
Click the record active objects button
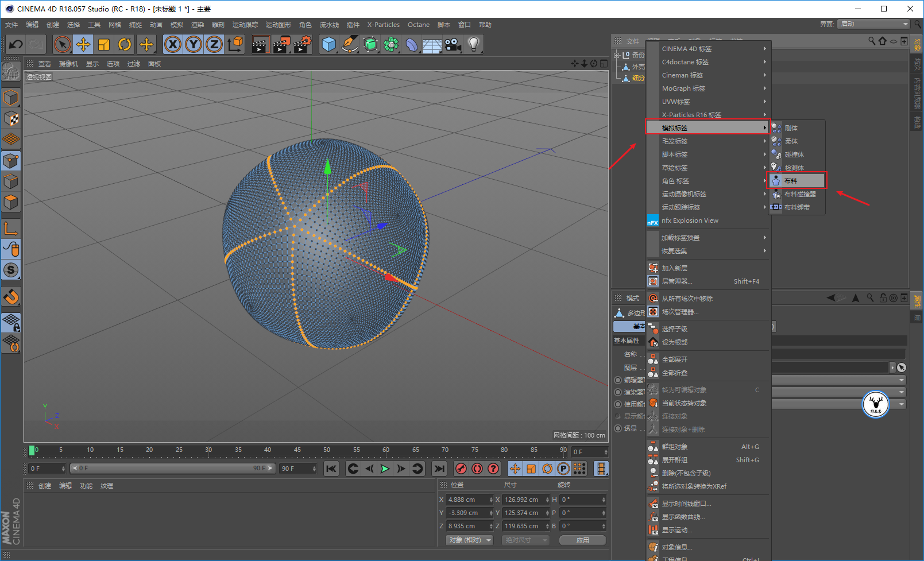(461, 469)
